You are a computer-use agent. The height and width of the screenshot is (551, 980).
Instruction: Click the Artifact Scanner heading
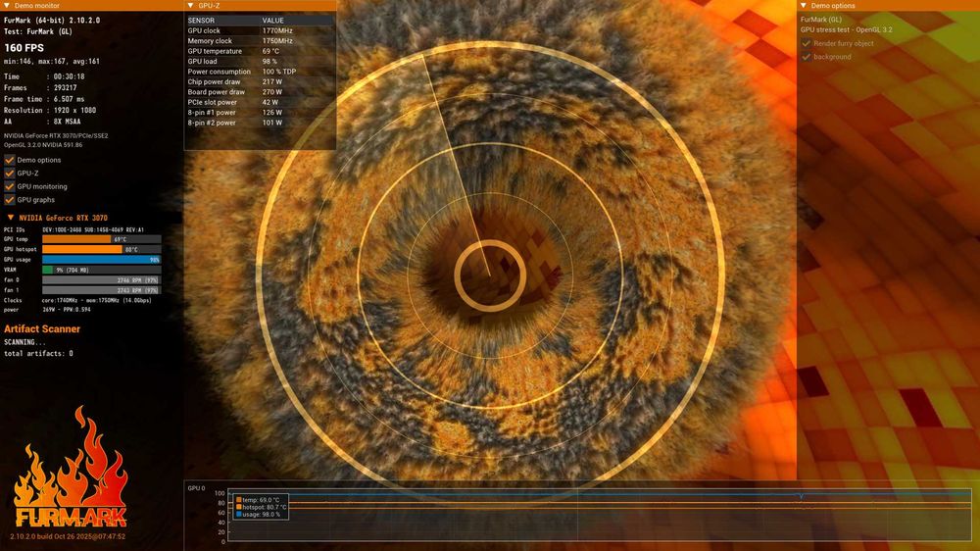pyautogui.click(x=42, y=329)
